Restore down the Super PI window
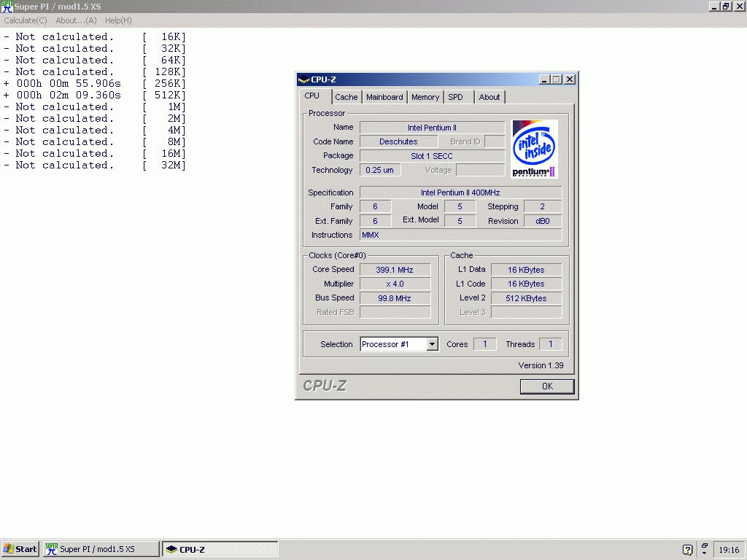Viewport: 747px width, 560px height. [726, 7]
